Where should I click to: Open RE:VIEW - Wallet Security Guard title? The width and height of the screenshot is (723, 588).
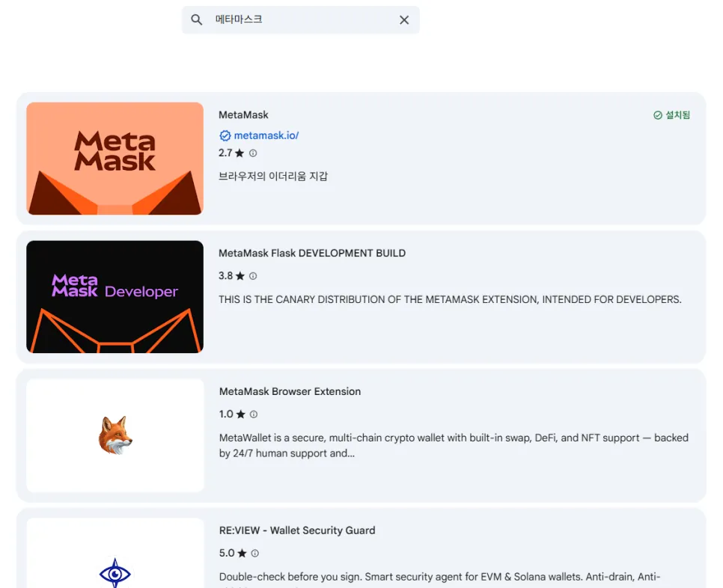point(297,530)
